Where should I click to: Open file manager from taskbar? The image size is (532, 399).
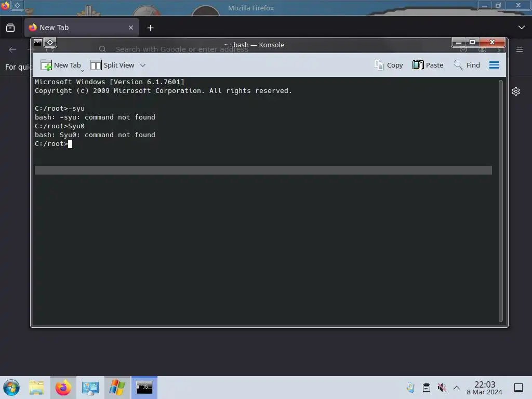[36, 388]
